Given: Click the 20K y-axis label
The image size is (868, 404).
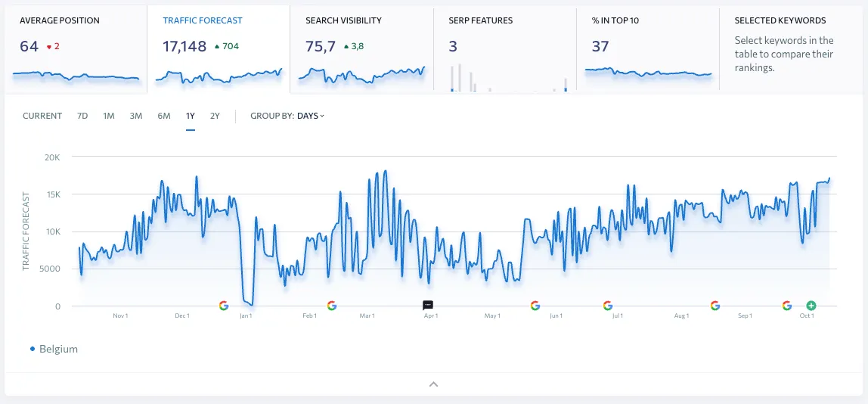Looking at the screenshot, I should point(51,157).
